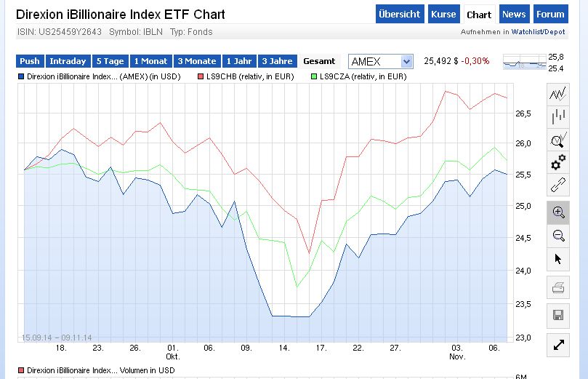Select the pointer cursor tool

point(558,259)
